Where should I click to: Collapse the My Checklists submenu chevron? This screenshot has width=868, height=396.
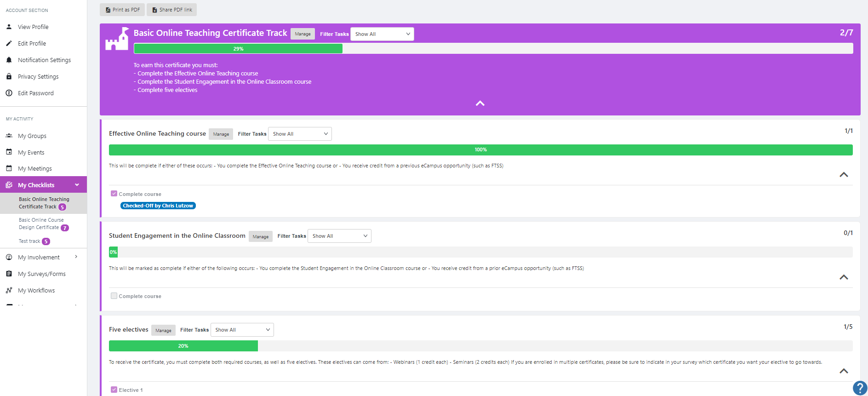tap(77, 185)
